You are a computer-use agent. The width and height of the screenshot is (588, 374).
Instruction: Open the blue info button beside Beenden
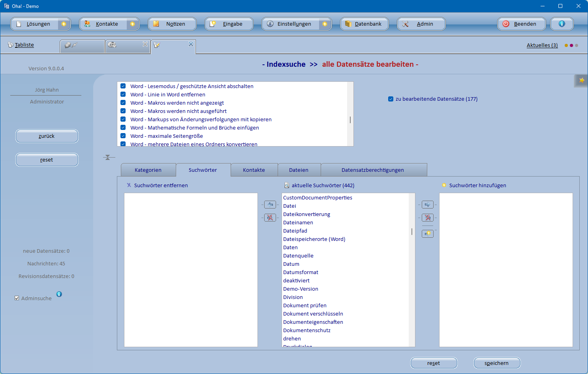(x=562, y=24)
